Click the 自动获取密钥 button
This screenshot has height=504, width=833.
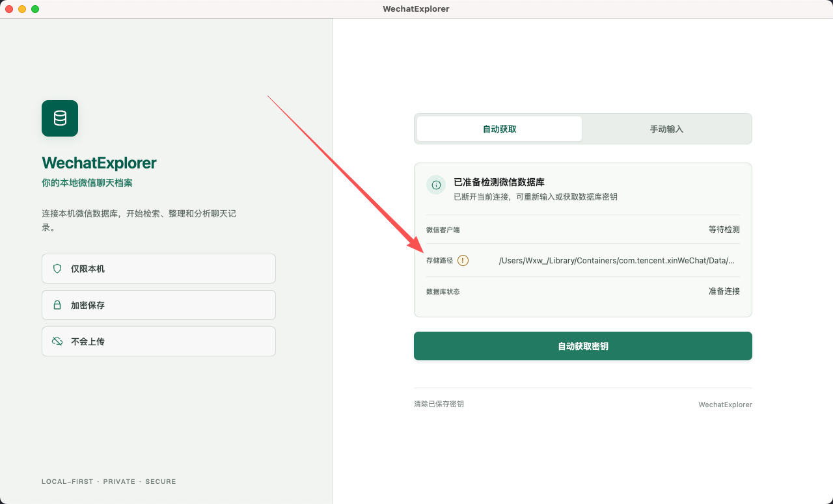pos(583,346)
